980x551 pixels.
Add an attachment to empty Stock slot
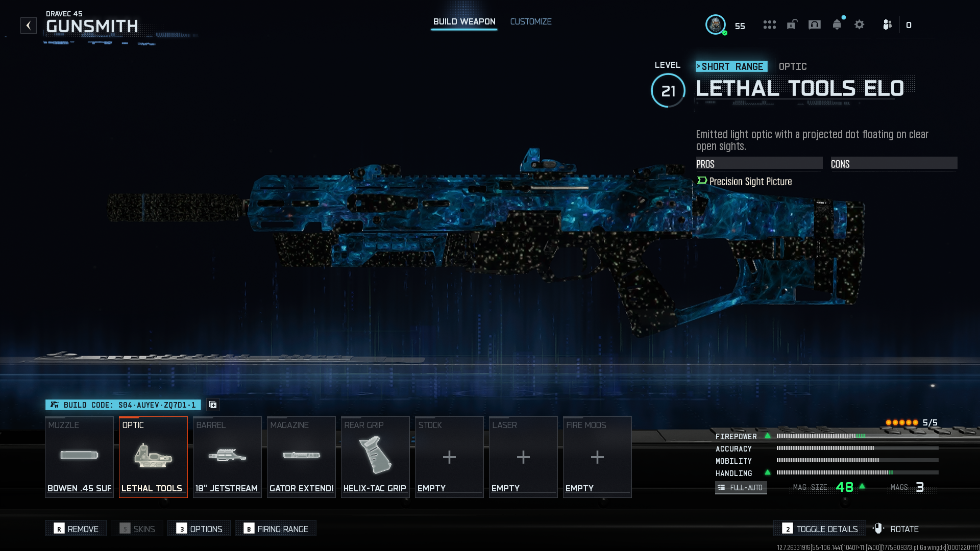(449, 457)
